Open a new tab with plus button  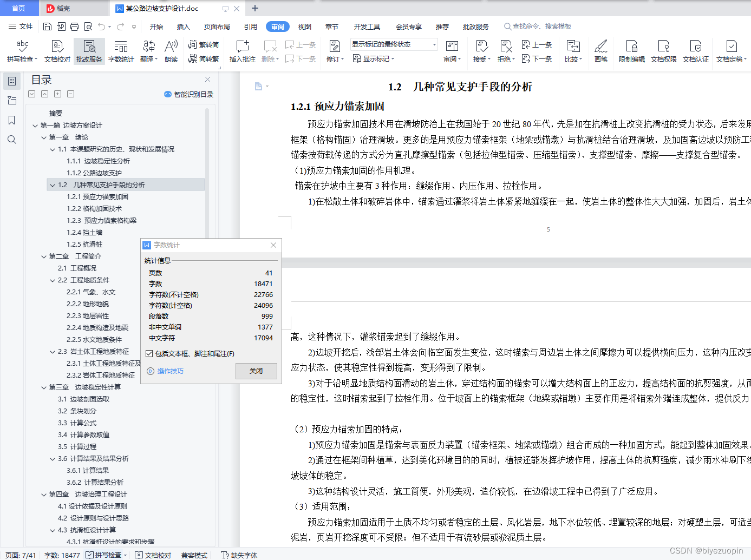[x=255, y=8]
